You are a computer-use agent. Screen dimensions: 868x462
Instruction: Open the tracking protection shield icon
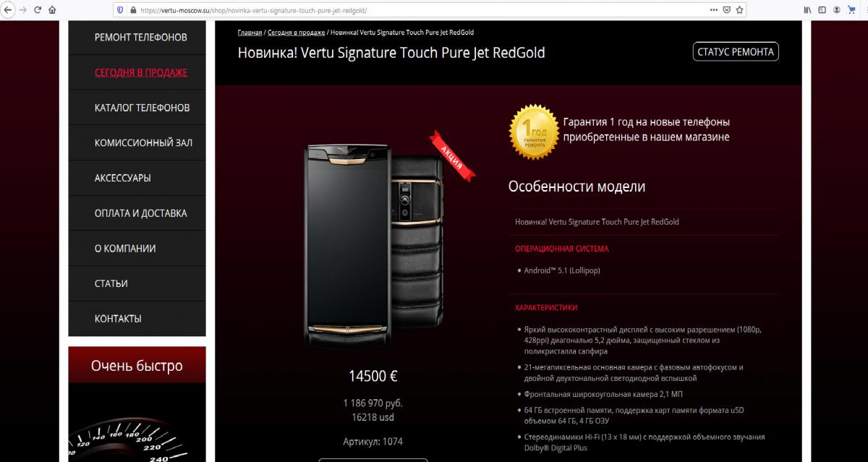coord(121,10)
